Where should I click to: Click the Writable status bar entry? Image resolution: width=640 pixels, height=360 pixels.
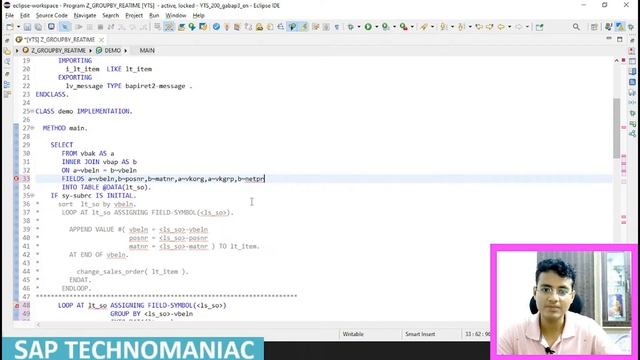click(353, 334)
